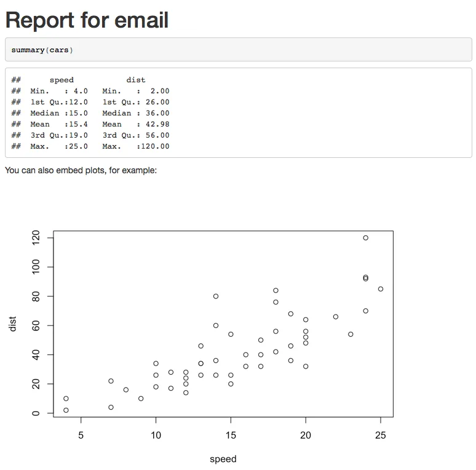The height and width of the screenshot is (470, 476).
Task: Click the data point at speed 22
Action: [x=336, y=316]
